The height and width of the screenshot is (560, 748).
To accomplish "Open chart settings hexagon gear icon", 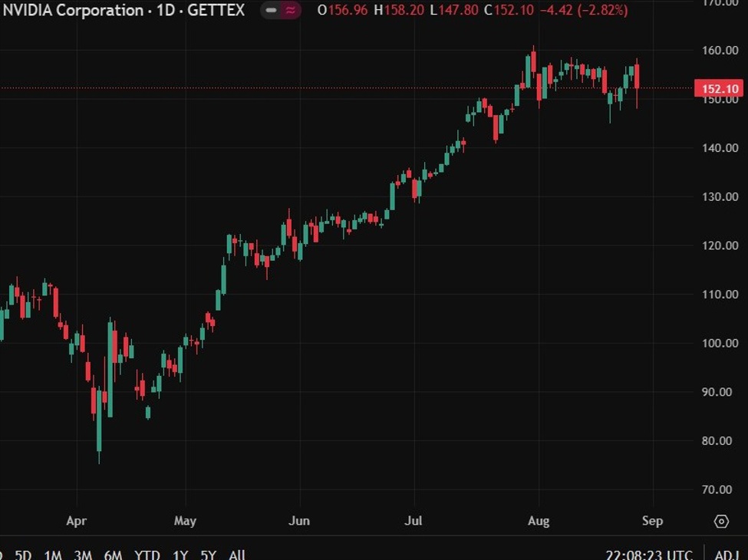I will 721,522.
